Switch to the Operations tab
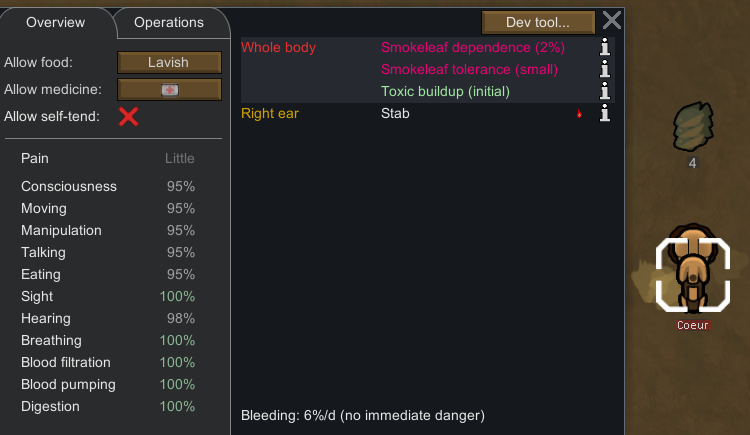The image size is (750, 435). [169, 22]
